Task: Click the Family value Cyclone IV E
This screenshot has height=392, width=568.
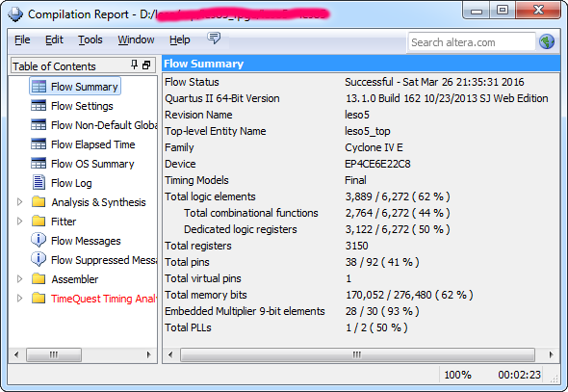Action: pos(374,147)
